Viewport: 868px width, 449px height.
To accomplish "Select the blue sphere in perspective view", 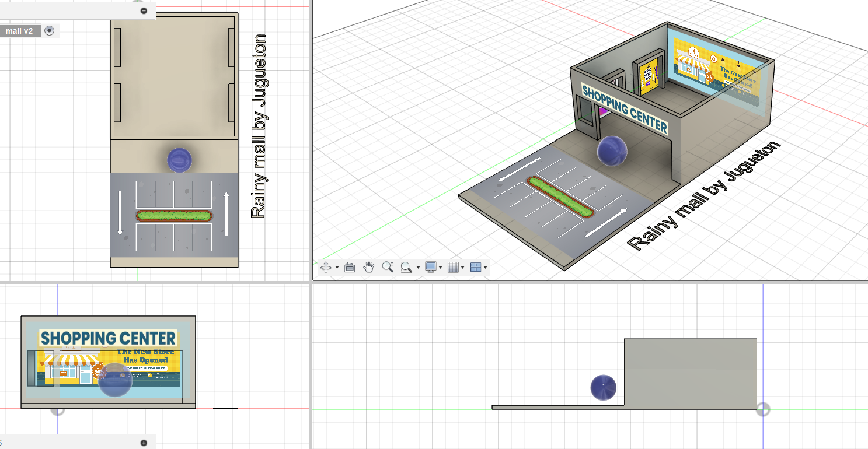I will (612, 150).
